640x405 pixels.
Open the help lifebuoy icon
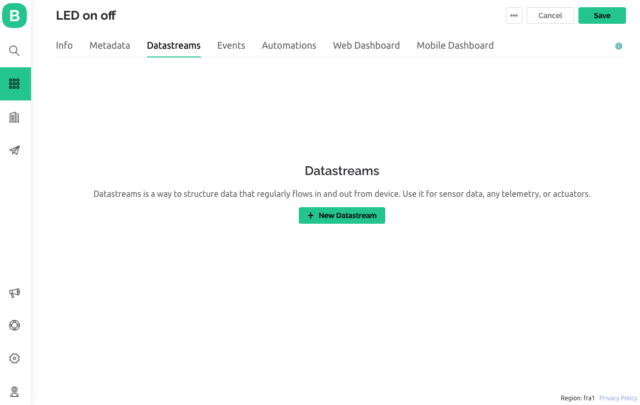(15, 325)
